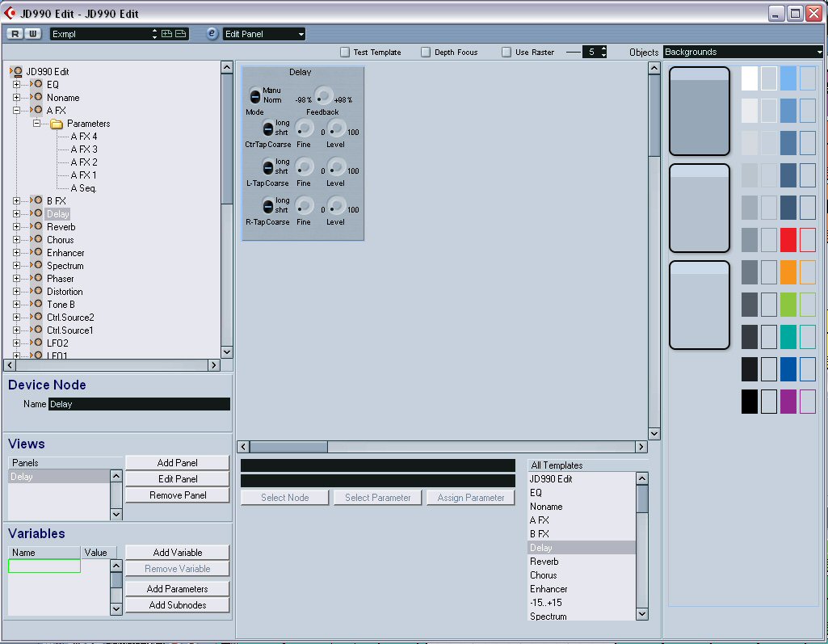Pick the red solid color swatch
The image size is (828, 644).
[788, 240]
